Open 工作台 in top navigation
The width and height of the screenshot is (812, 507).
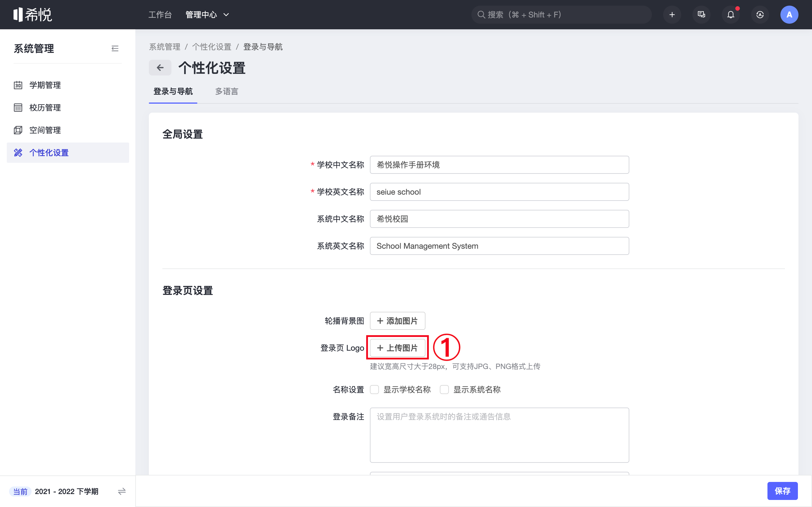click(160, 15)
